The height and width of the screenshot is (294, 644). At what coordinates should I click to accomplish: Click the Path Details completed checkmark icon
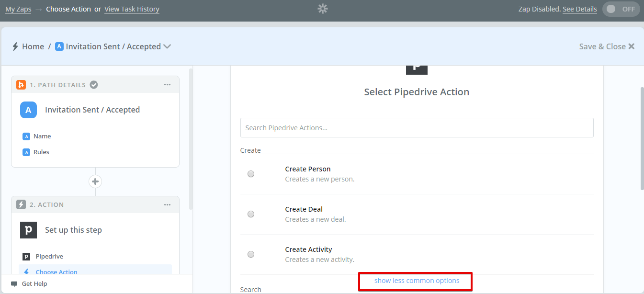[94, 85]
